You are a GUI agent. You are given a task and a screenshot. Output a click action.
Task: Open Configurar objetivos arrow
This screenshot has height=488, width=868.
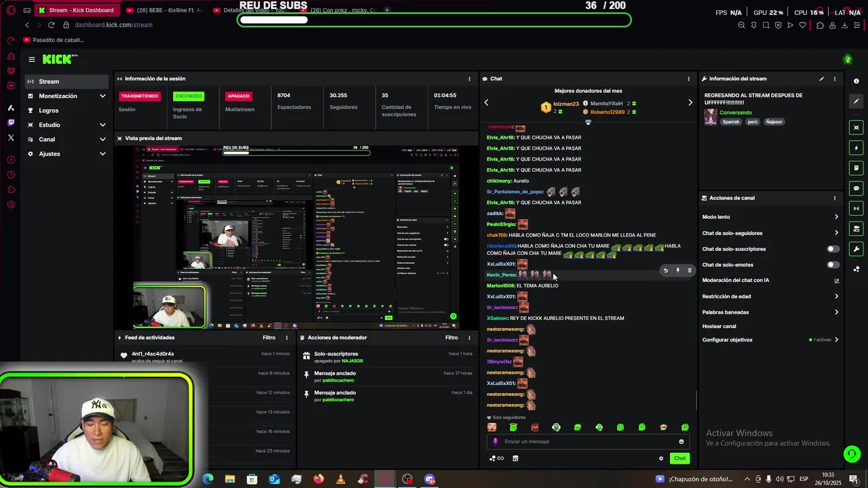point(836,340)
